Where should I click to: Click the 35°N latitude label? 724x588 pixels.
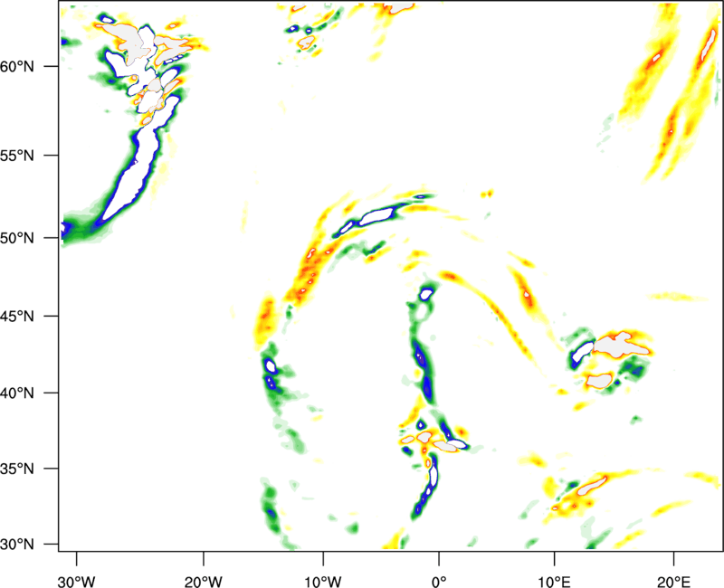(x=17, y=469)
